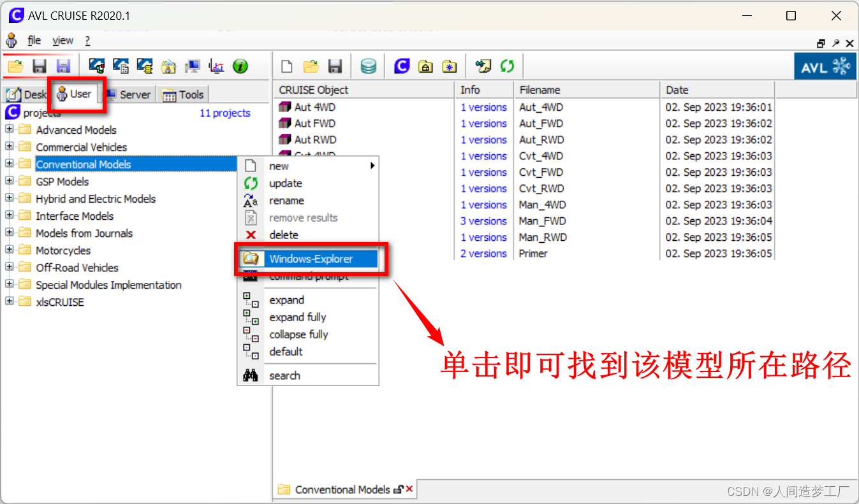
Task: Click the locked folder icon in toolbar
Action: click(426, 66)
